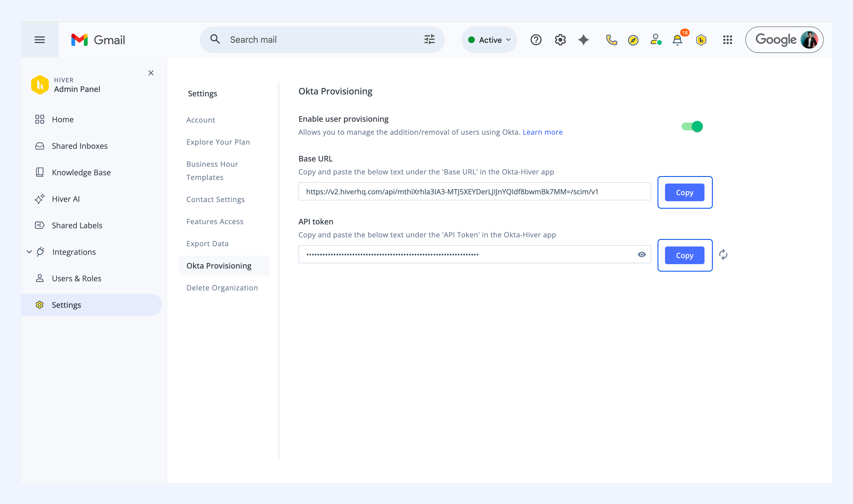The image size is (853, 504).
Task: Disable the user provisioning toggle
Action: coord(692,126)
